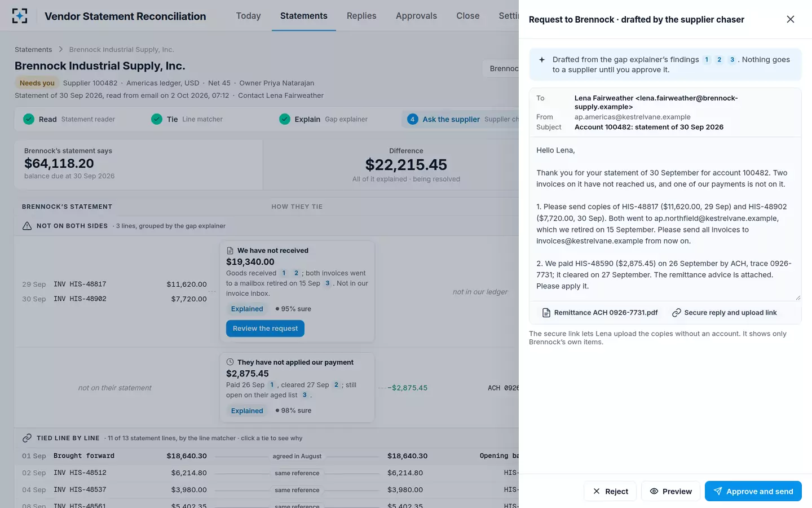Click the green check icon beside Read step
Screen dimensions: 812x508
tap(29, 119)
